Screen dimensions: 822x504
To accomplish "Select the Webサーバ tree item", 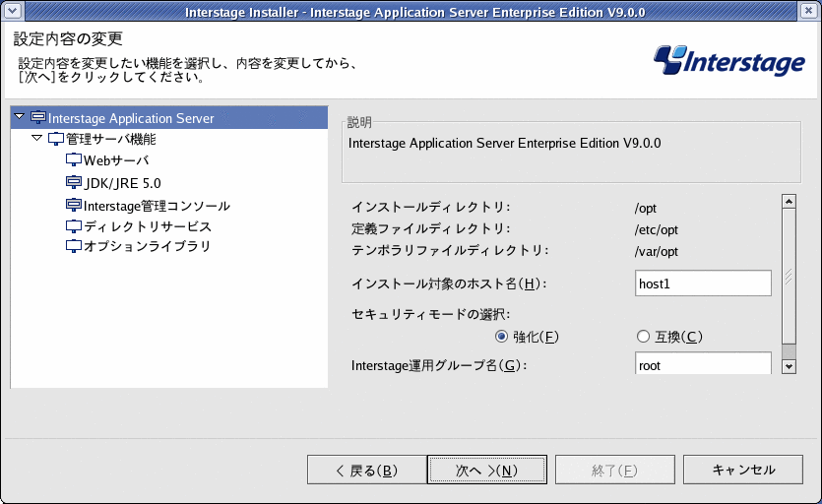I will [x=116, y=160].
